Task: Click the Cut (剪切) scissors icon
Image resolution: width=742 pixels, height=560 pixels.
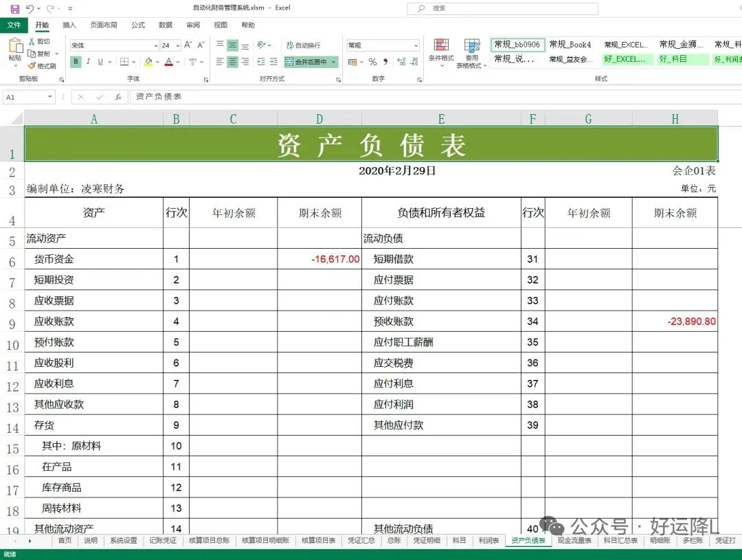Action: [x=32, y=42]
